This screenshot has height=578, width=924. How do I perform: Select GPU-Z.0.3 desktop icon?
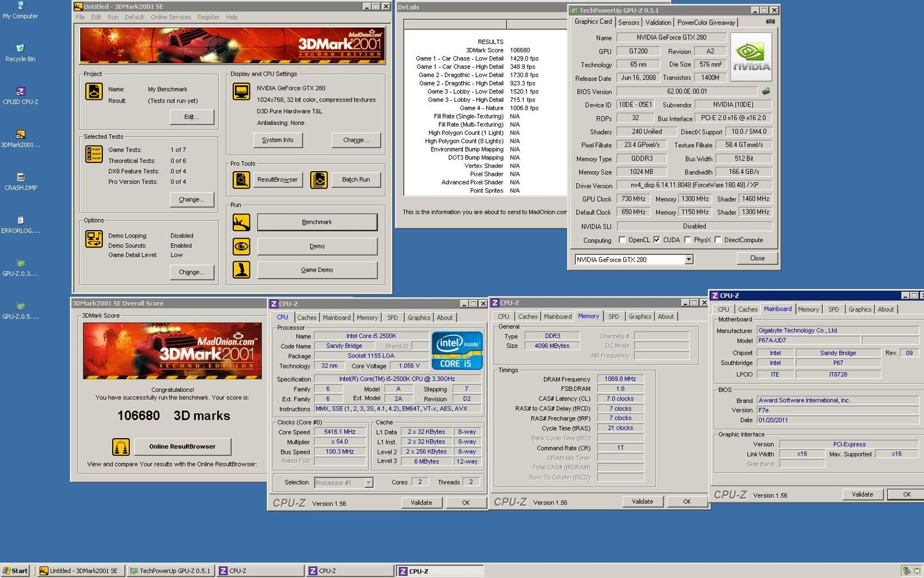pos(20,268)
